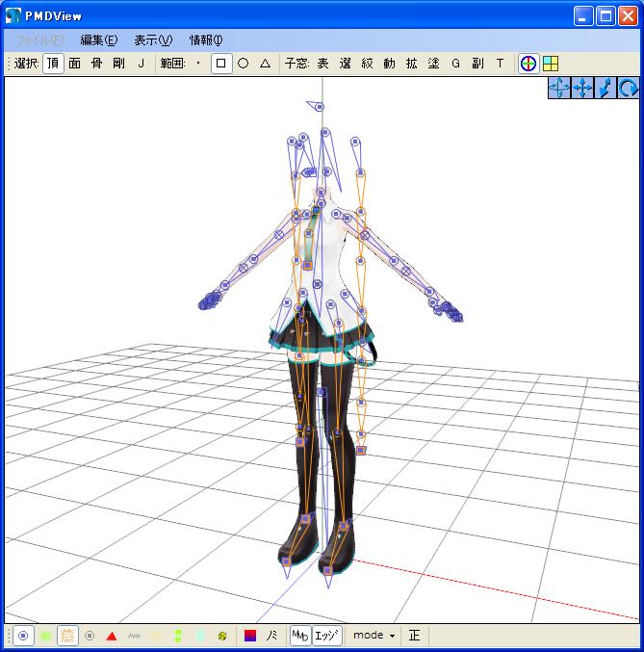Screen dimensions: 644x652
Task: Toggle the gray circle bone display icon
Action: tap(90, 636)
